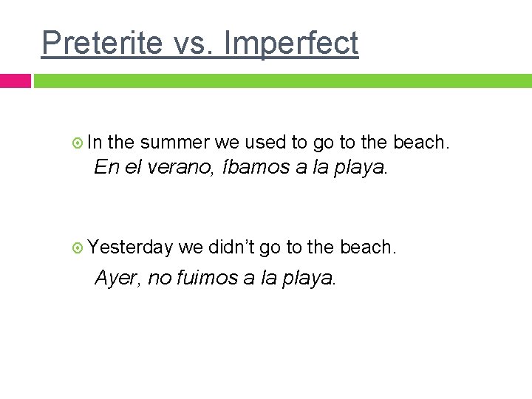Click the bullet icon before "In the summer"
The image size is (532, 399).
[80, 143]
